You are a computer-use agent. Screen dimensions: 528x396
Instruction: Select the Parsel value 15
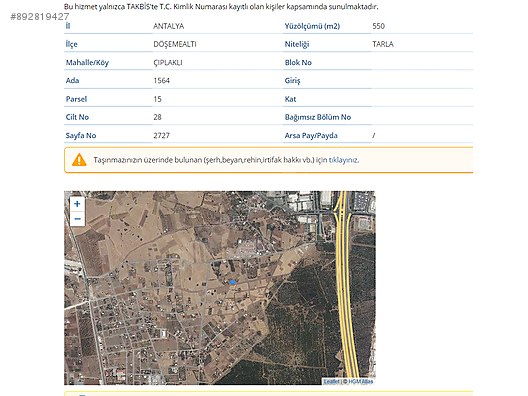(158, 99)
